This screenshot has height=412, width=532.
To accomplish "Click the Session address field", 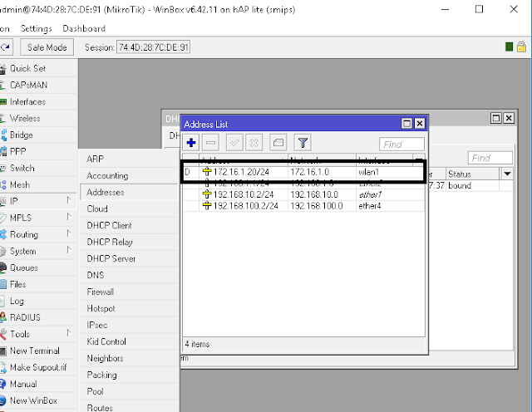I will (153, 47).
